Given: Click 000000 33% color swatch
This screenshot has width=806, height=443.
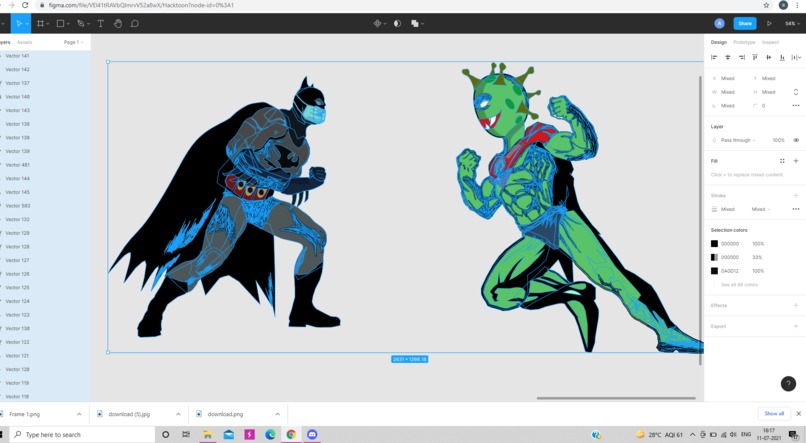Looking at the screenshot, I should (714, 257).
